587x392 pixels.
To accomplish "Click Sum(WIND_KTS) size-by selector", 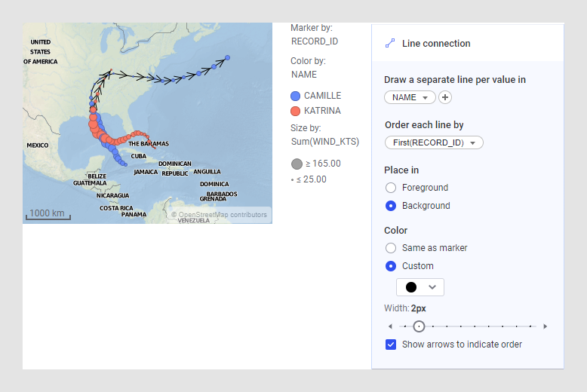I will (325, 141).
